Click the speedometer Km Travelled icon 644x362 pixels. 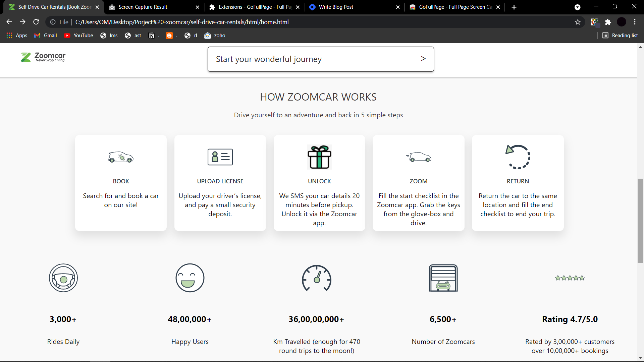[316, 278]
